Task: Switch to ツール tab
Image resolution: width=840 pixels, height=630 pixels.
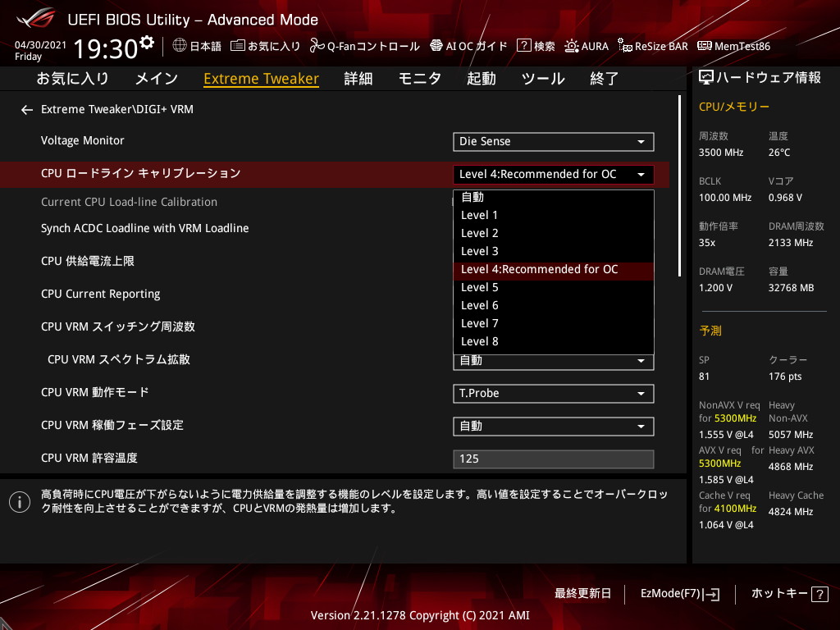Action: 543,79
